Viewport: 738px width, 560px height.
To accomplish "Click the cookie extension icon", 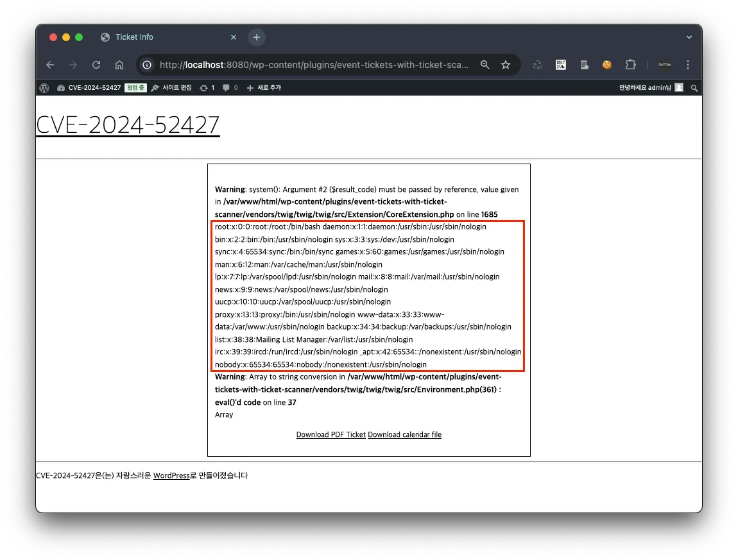I will point(607,65).
